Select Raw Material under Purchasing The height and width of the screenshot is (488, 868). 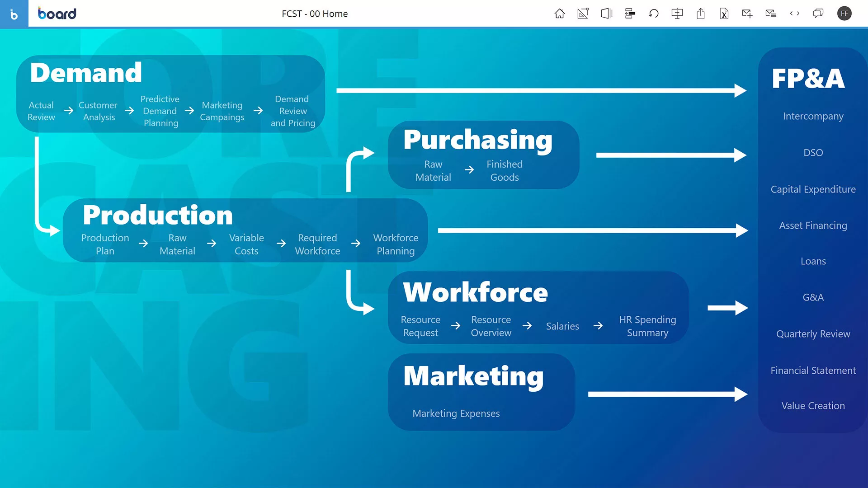[433, 171]
